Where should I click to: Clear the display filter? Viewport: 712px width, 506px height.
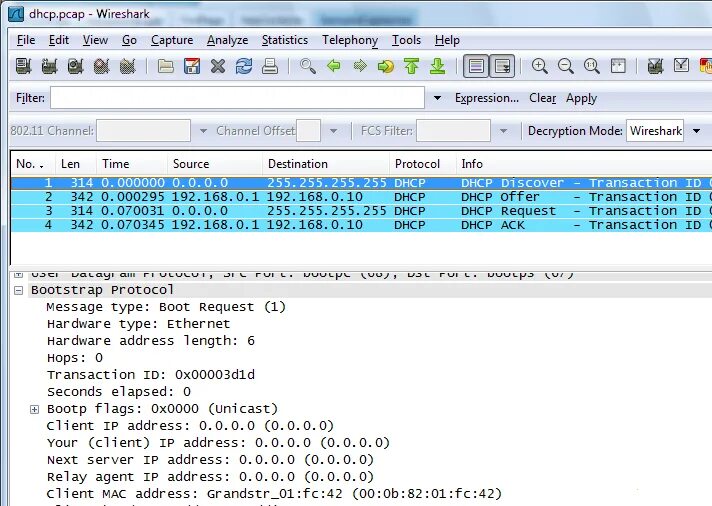pos(543,98)
